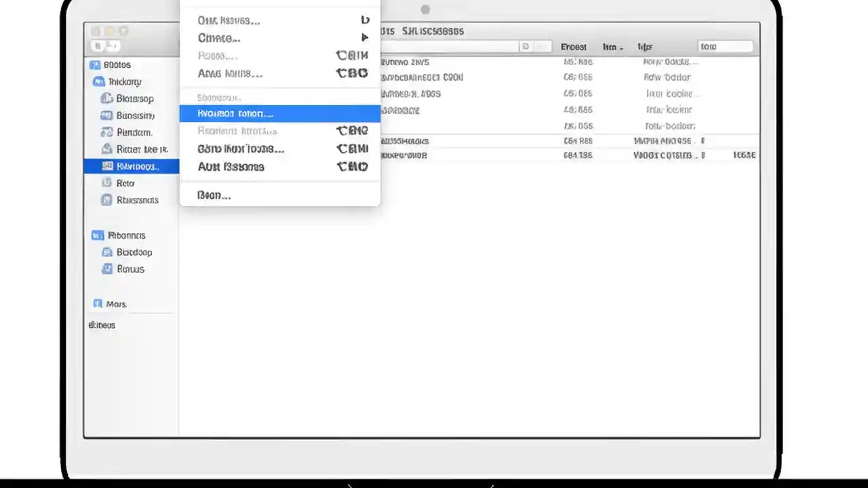Click the forward navigation arrow in the toolbar
This screenshot has height=488, width=868.
coord(113,45)
